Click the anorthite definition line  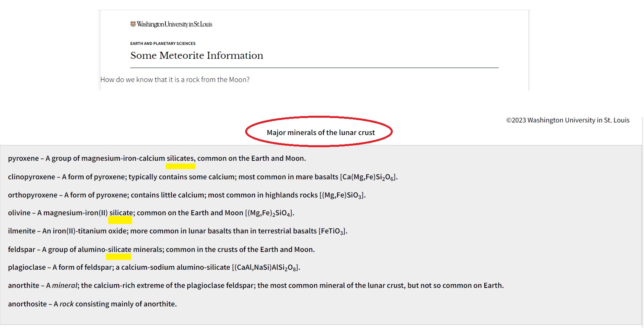click(x=256, y=285)
